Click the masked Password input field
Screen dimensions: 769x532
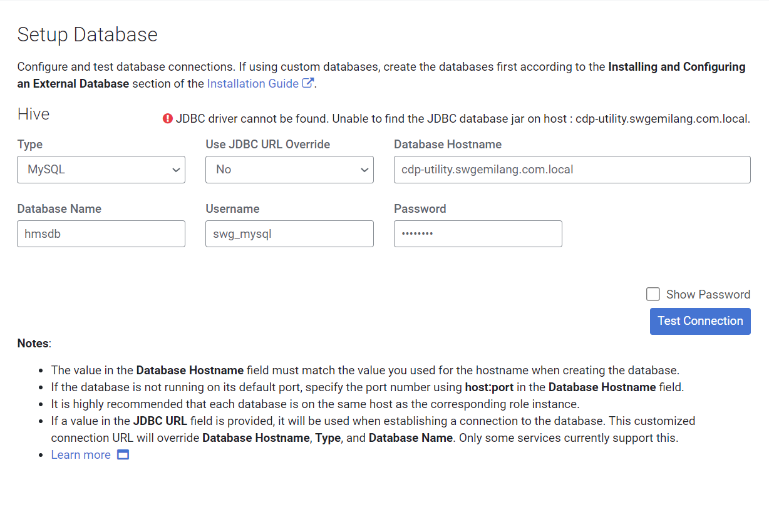coord(478,233)
